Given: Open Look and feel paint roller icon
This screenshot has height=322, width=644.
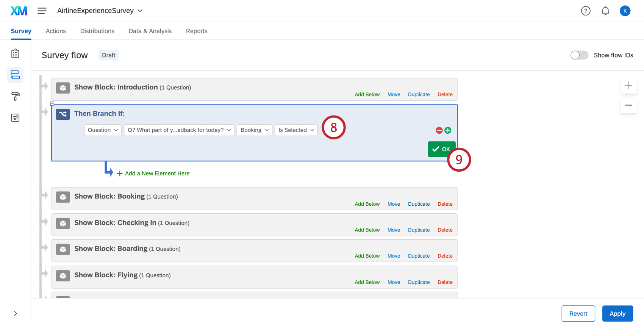Looking at the screenshot, I should pos(15,96).
